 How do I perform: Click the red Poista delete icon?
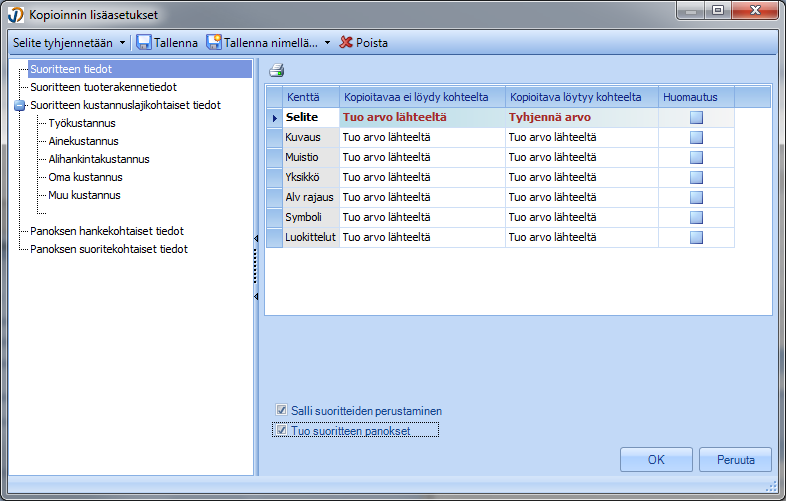tap(346, 42)
